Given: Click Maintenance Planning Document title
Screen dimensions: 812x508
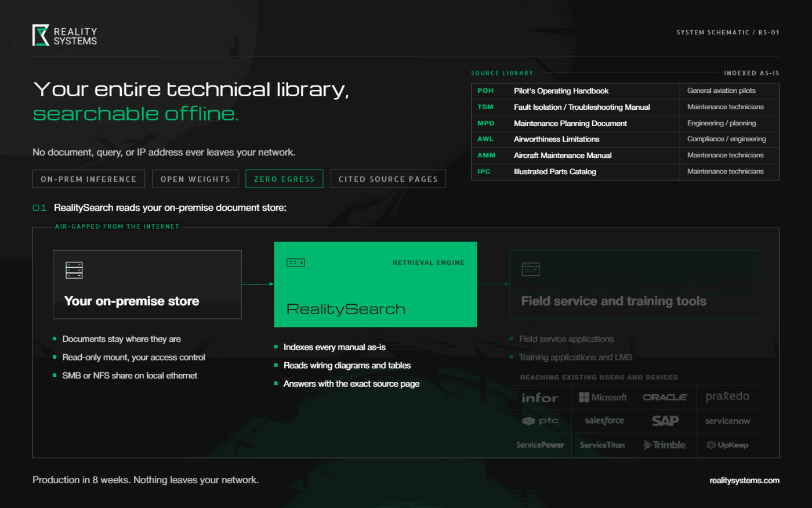Looking at the screenshot, I should coord(570,123).
